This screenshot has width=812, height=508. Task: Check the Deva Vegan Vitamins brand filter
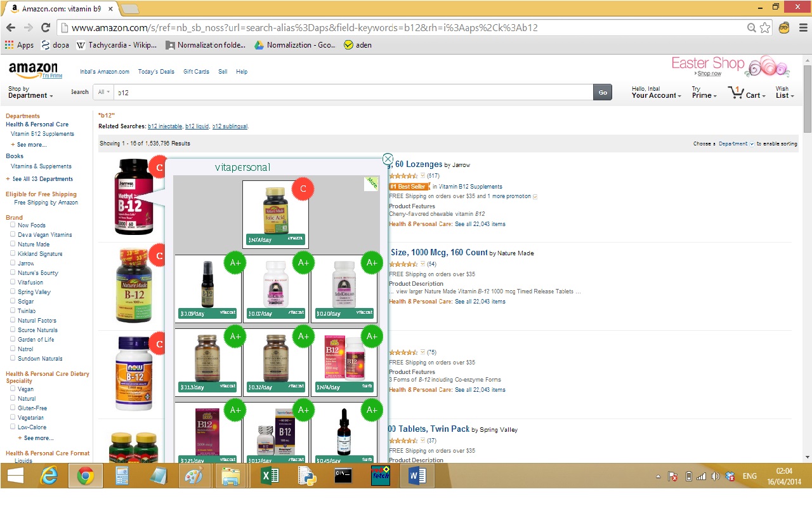[13, 234]
